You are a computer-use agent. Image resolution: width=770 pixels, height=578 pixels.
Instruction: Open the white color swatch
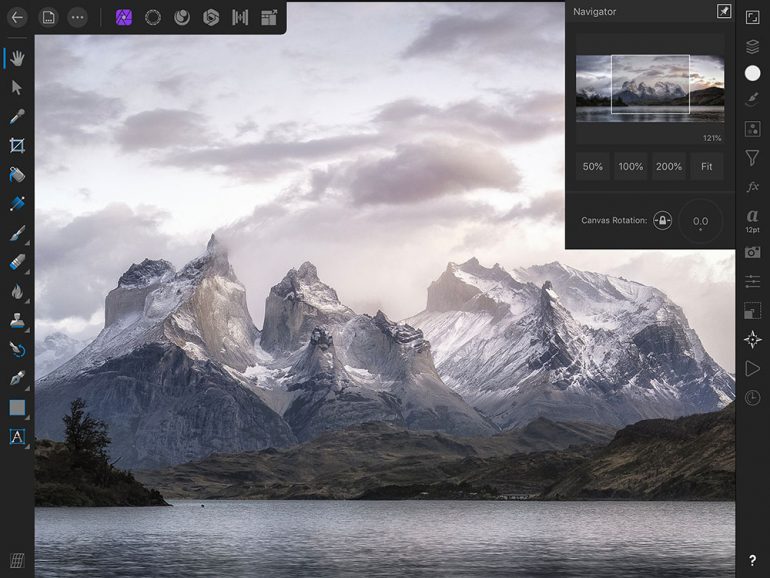coord(752,73)
